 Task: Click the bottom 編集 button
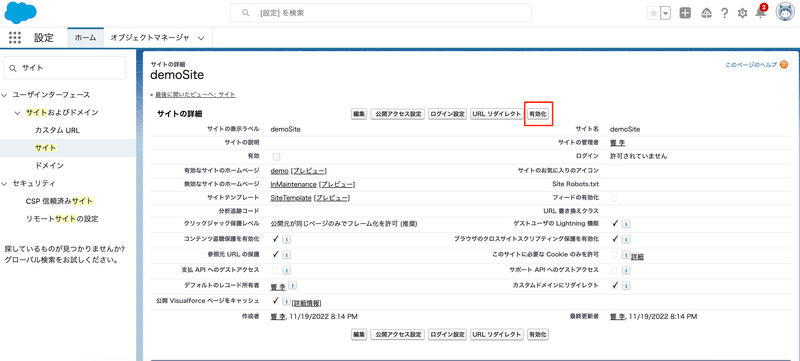click(x=359, y=334)
